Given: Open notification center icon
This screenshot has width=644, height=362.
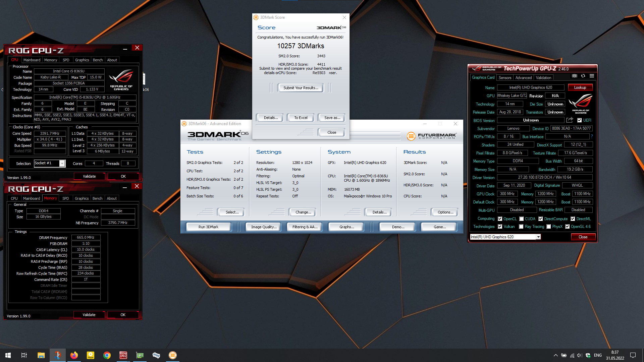Looking at the screenshot, I should click(x=633, y=355).
